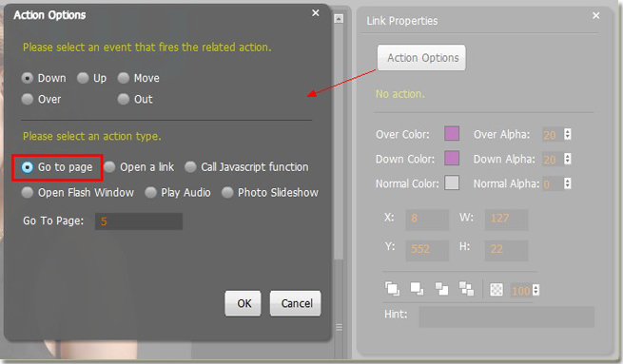Click the W width field
This screenshot has width=623, height=364.
coord(507,220)
